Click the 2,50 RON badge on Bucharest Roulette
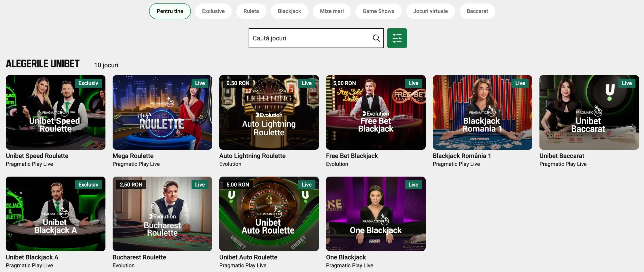The width and height of the screenshot is (644, 272). click(131, 185)
